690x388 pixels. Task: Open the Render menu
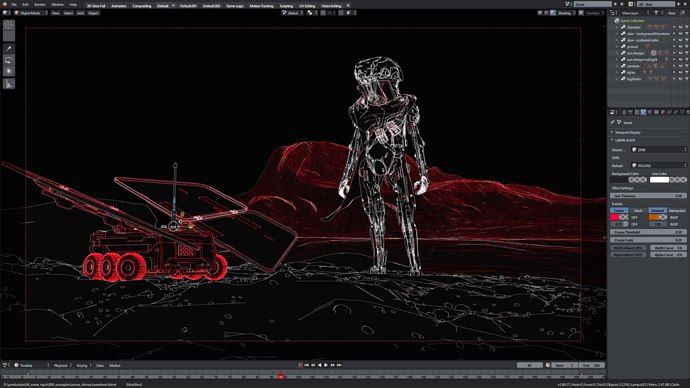(x=40, y=4)
